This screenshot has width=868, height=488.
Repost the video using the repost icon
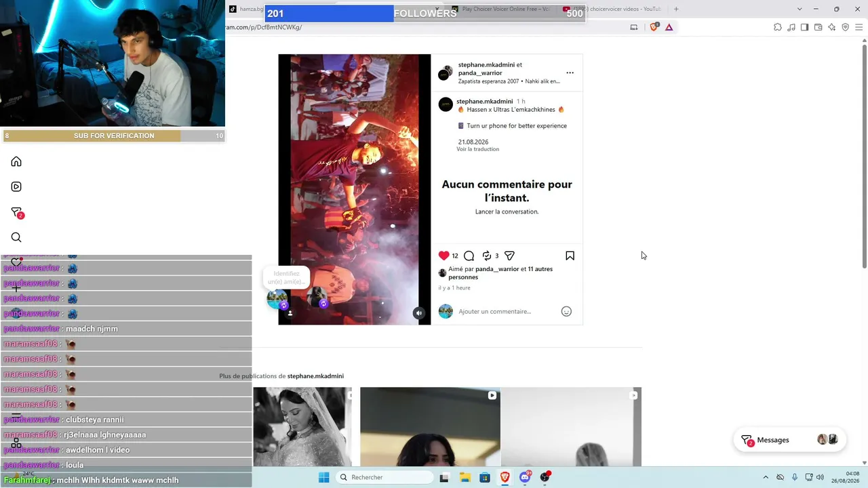point(486,256)
